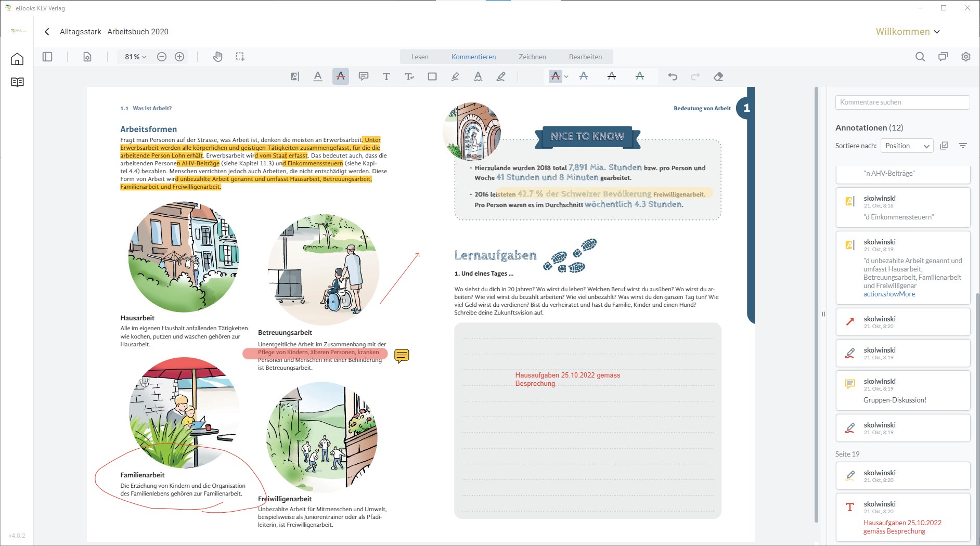Screen dimensions: 980x546
Task: Click the 1.1 Was ist Arbeit? header
Action: tap(146, 108)
